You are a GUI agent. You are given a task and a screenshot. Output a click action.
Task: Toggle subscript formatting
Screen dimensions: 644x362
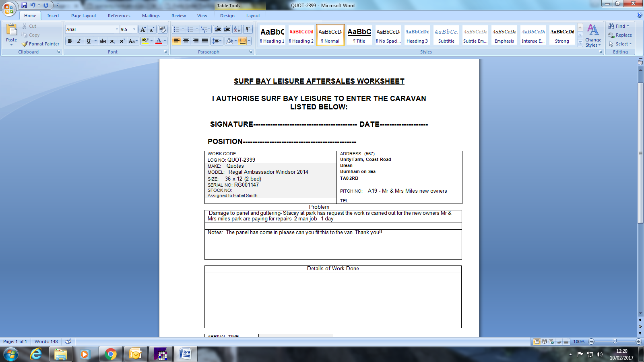[113, 41]
